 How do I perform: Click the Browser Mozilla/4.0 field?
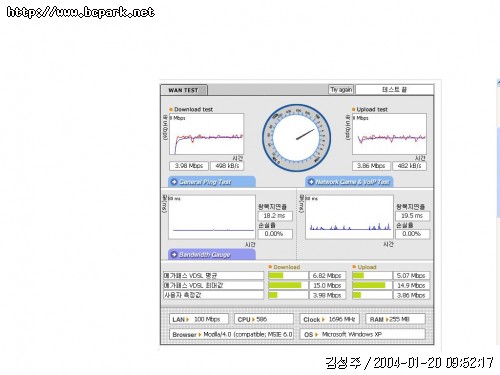pos(231,334)
